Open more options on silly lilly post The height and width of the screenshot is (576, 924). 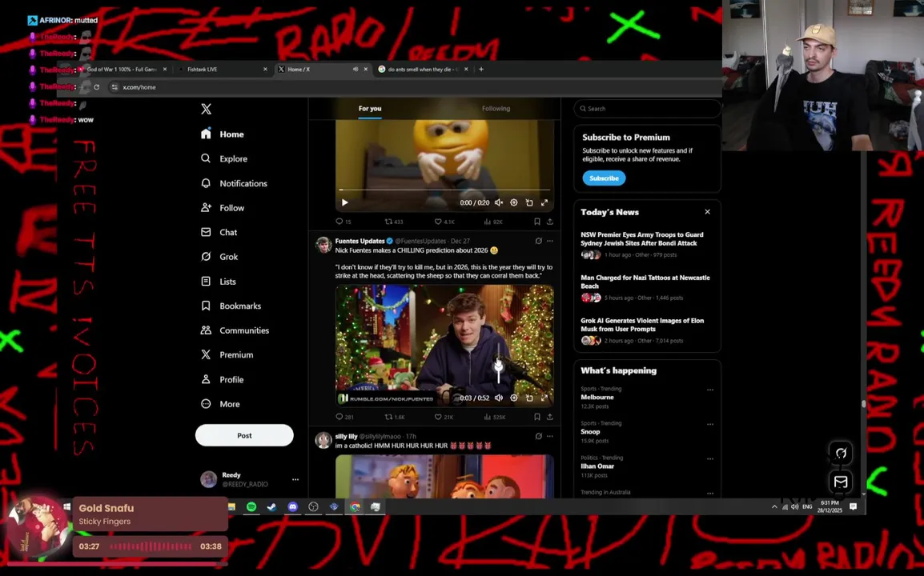click(550, 437)
